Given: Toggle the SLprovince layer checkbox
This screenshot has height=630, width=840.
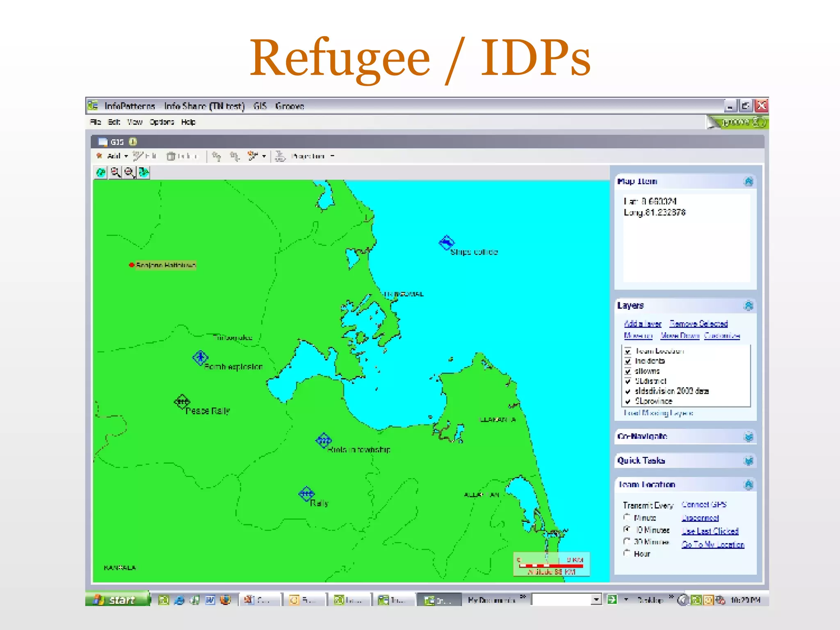Looking at the screenshot, I should (x=628, y=402).
